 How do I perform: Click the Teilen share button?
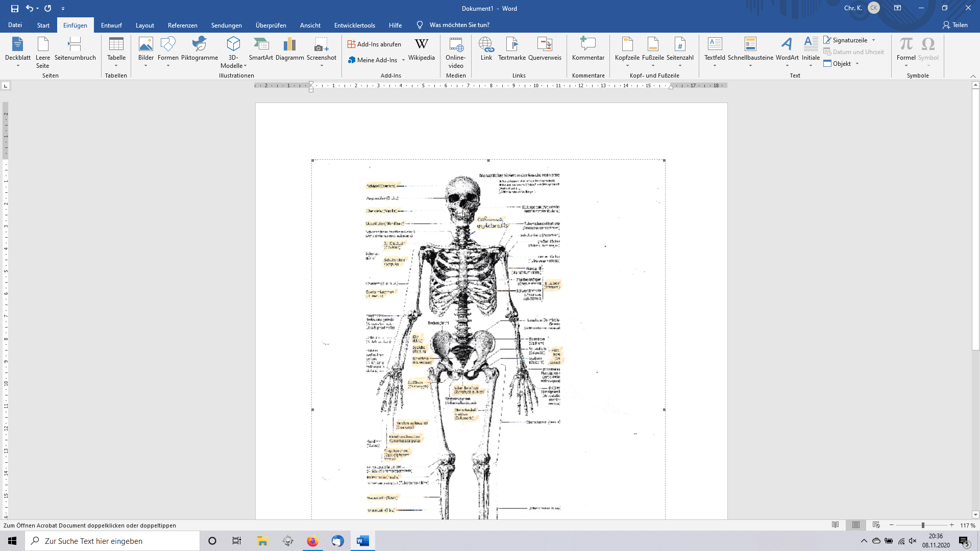955,25
